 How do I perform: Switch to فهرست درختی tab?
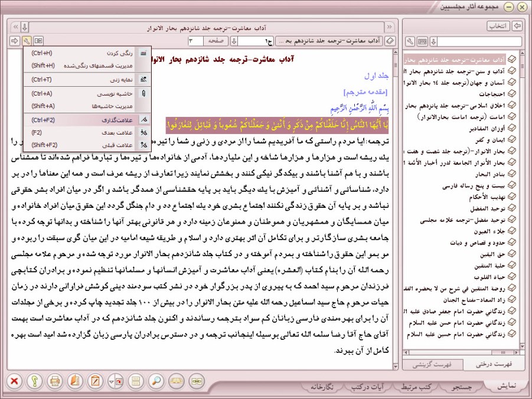[x=493, y=364]
